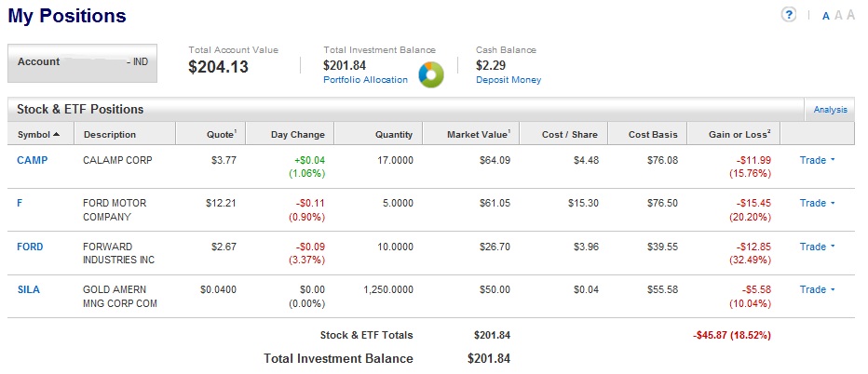Select the largest font size A
Image resolution: width=868 pixels, height=374 pixels.
pos(850,16)
